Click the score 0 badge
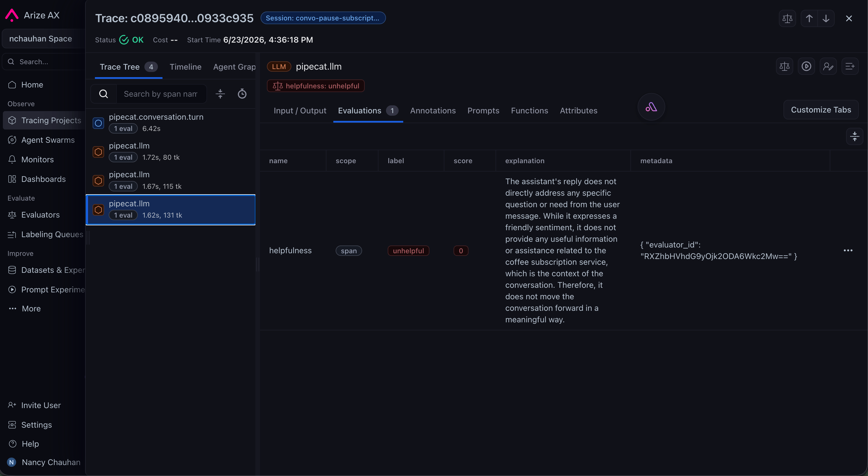This screenshot has height=476, width=868. [x=461, y=250]
